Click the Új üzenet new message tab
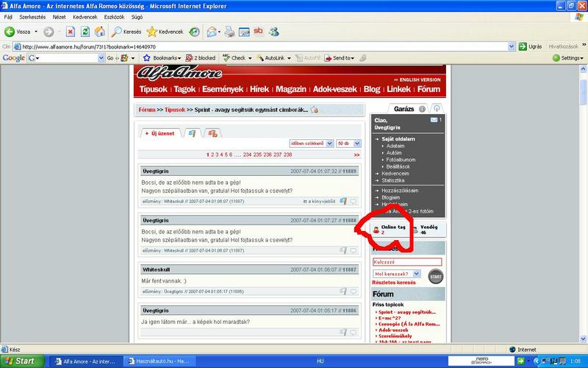Screen dimensions: 588x368 click(x=160, y=133)
